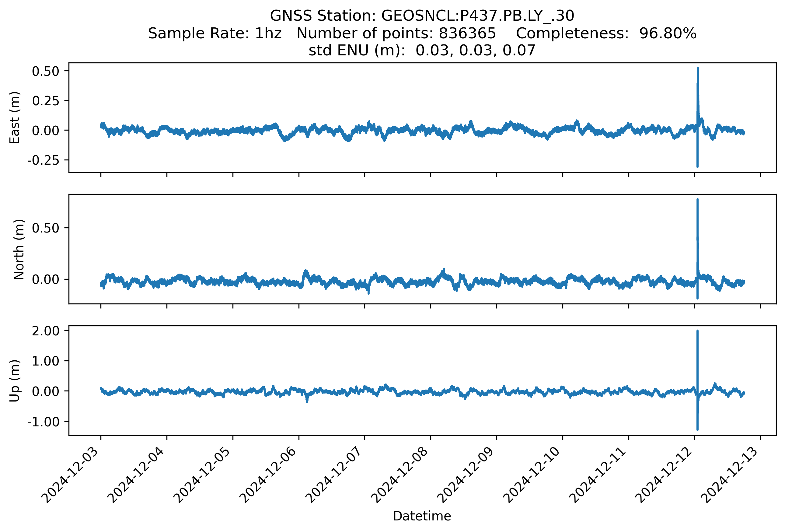Click the North (m) axis label

click(x=19, y=249)
